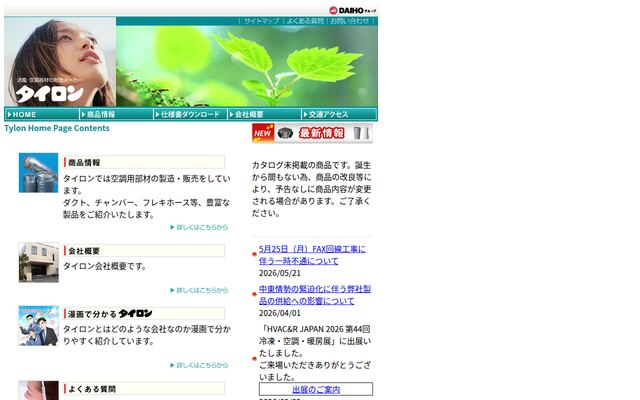Click the タイロン logo on banner
The image size is (640, 400).
pyautogui.click(x=50, y=94)
